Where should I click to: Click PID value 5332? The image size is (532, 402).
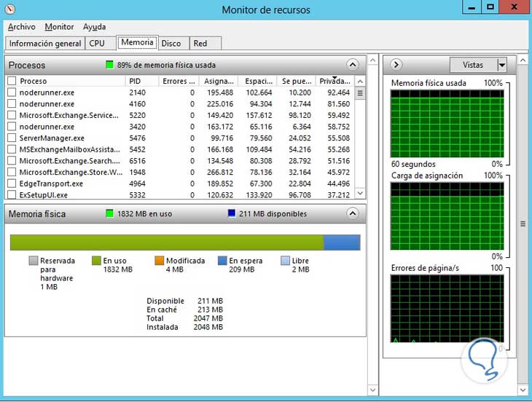click(x=137, y=195)
